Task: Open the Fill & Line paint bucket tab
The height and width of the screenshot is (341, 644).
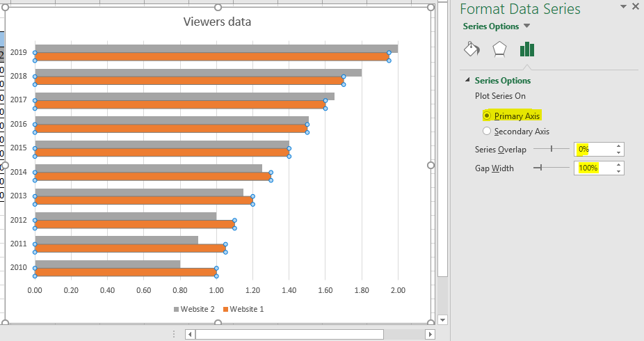Action: pyautogui.click(x=471, y=49)
